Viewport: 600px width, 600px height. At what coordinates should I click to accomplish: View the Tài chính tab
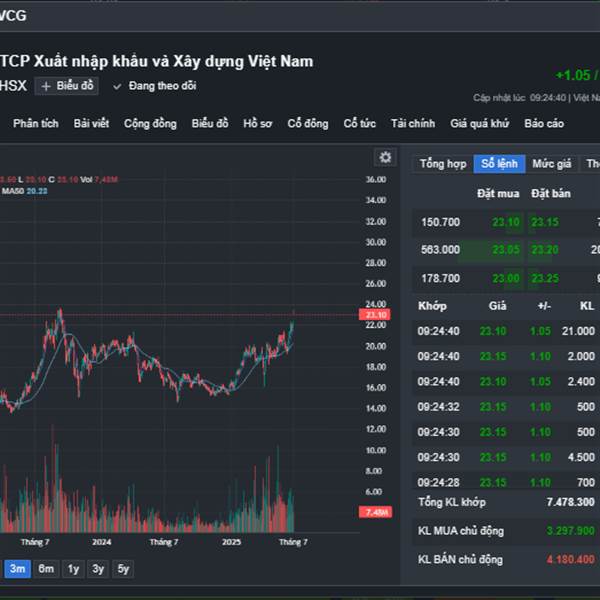pos(413,124)
